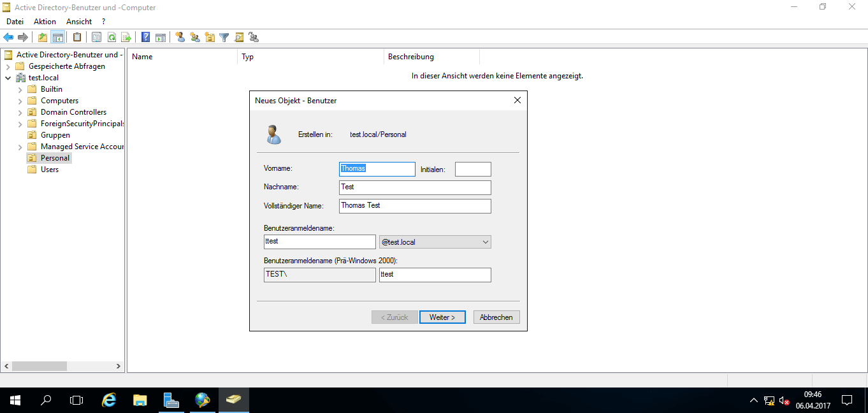Click the blue Back arrow in toolbar
The width and height of the screenshot is (868, 413).
(x=8, y=38)
